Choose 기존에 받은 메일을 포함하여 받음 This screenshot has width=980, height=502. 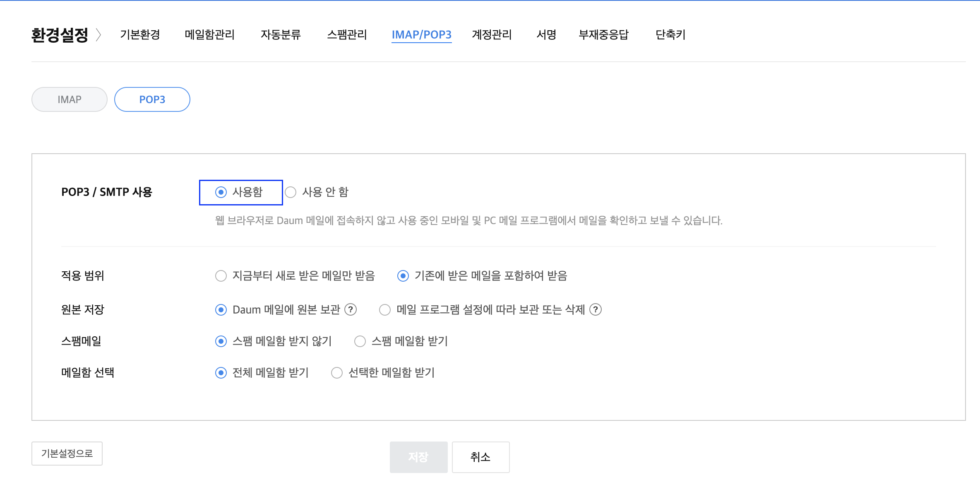coord(403,276)
